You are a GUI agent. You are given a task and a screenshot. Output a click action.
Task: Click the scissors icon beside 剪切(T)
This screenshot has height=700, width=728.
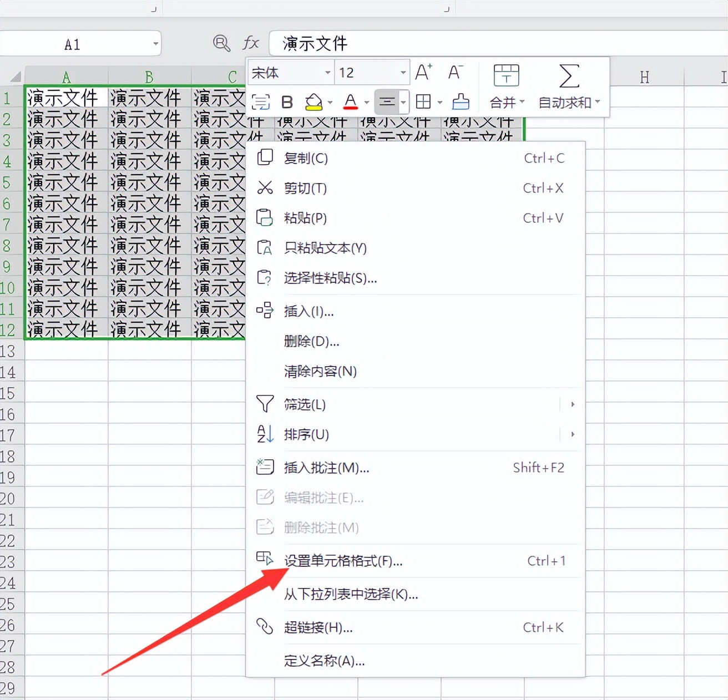tap(265, 188)
